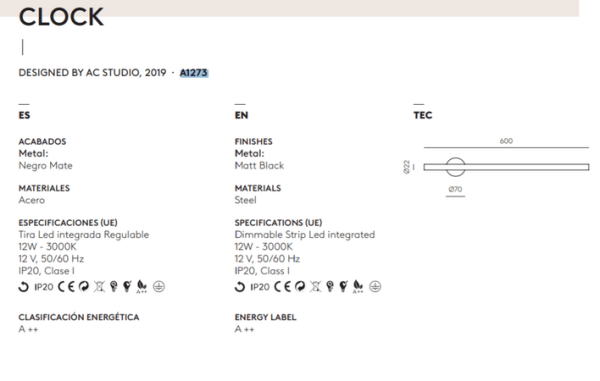
Task: Click the green dot recycling icon in EN column
Action: click(x=300, y=287)
